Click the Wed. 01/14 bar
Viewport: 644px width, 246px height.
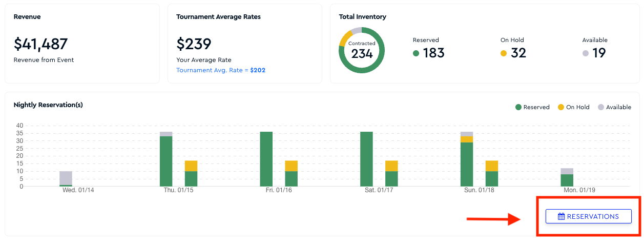tap(66, 179)
